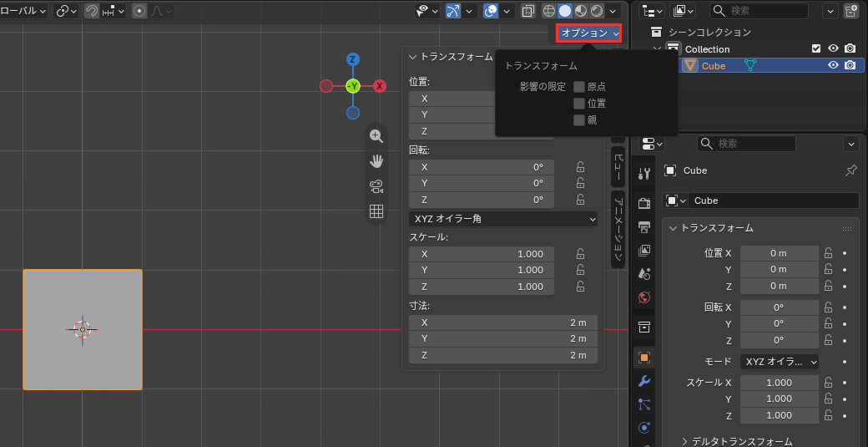
Task: Lock 位置 X in properties editor
Action: click(x=828, y=253)
